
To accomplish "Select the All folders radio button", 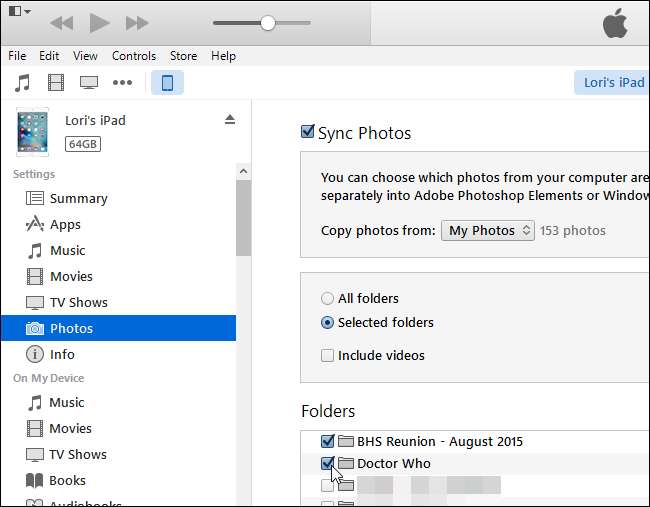I will pyautogui.click(x=327, y=298).
